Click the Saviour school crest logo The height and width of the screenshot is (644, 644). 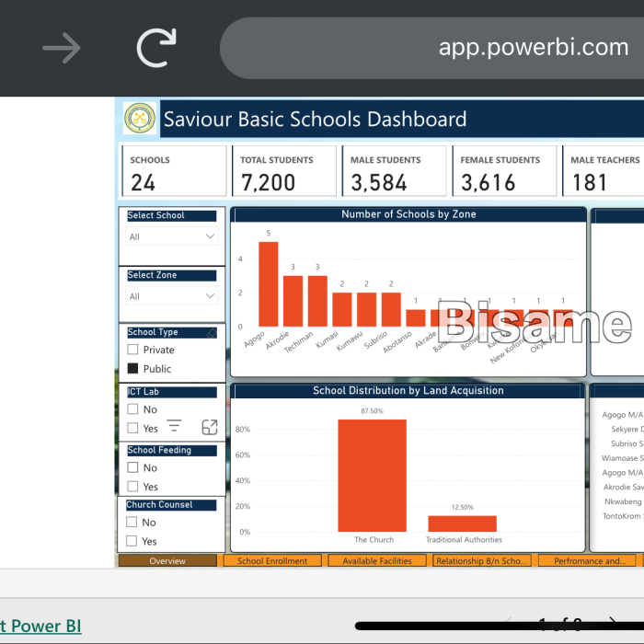coord(140,119)
